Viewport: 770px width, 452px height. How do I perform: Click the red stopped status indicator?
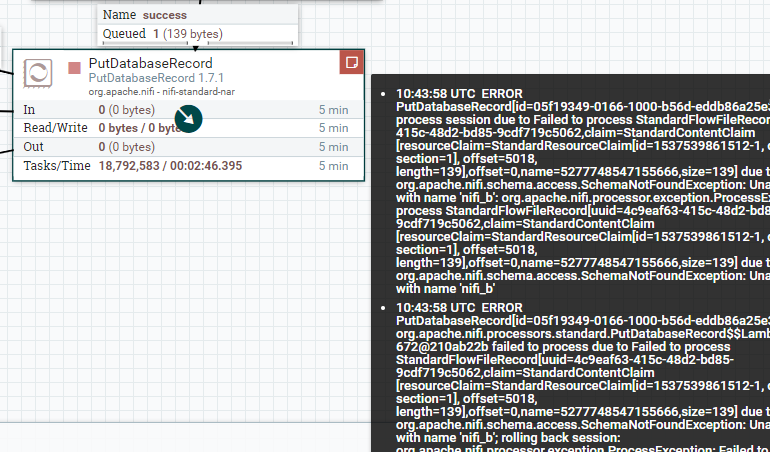[x=74, y=68]
